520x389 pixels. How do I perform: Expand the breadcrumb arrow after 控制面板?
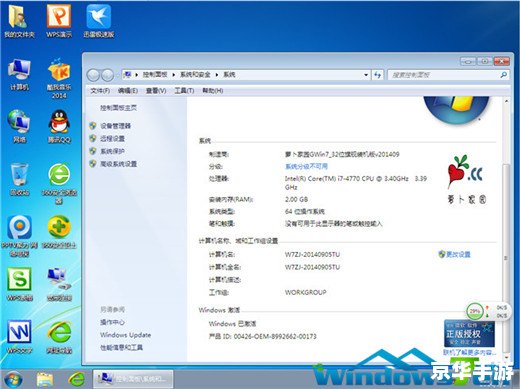click(174, 75)
